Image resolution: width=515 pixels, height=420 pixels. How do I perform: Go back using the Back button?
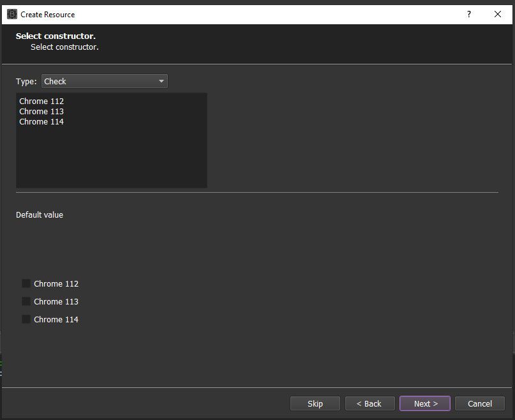(x=370, y=403)
